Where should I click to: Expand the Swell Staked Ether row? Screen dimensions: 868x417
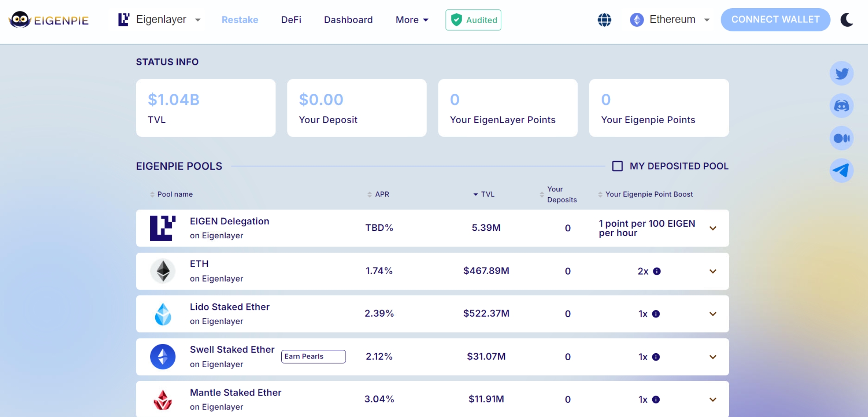[x=713, y=357]
